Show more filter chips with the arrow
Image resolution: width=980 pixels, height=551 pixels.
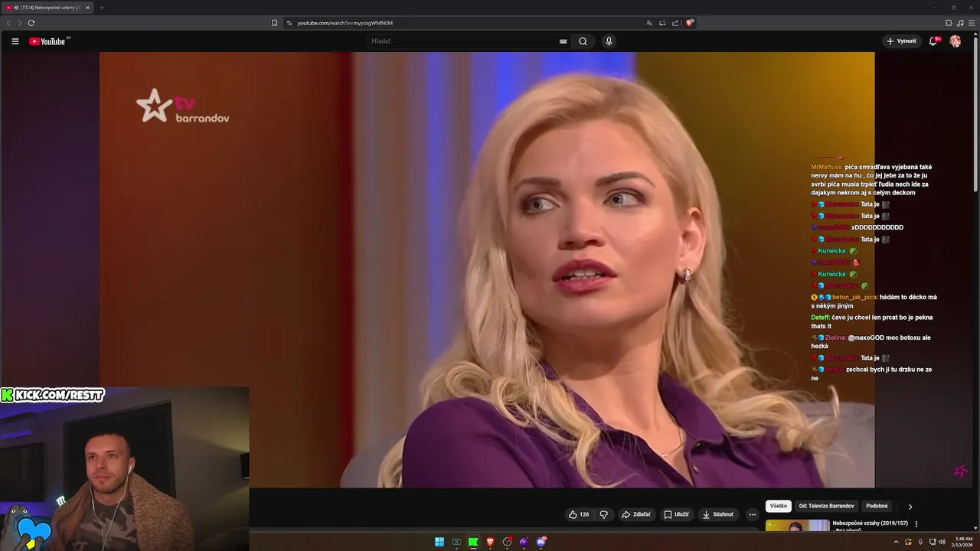point(910,507)
